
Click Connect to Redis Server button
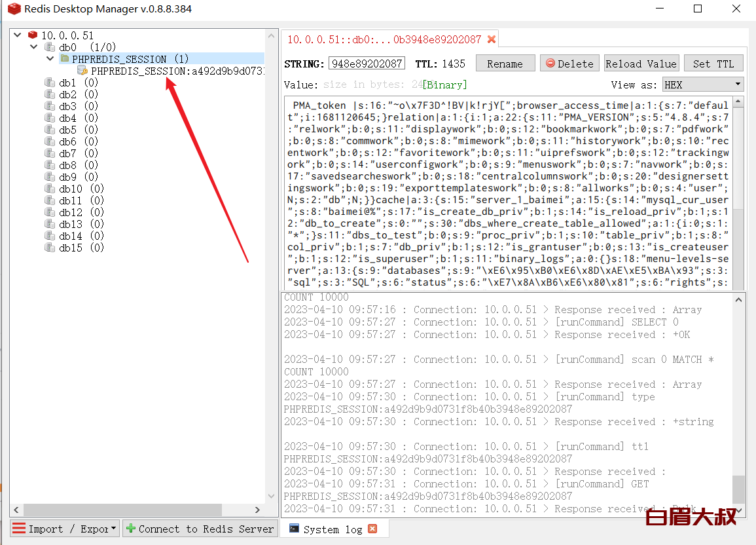[x=200, y=529]
